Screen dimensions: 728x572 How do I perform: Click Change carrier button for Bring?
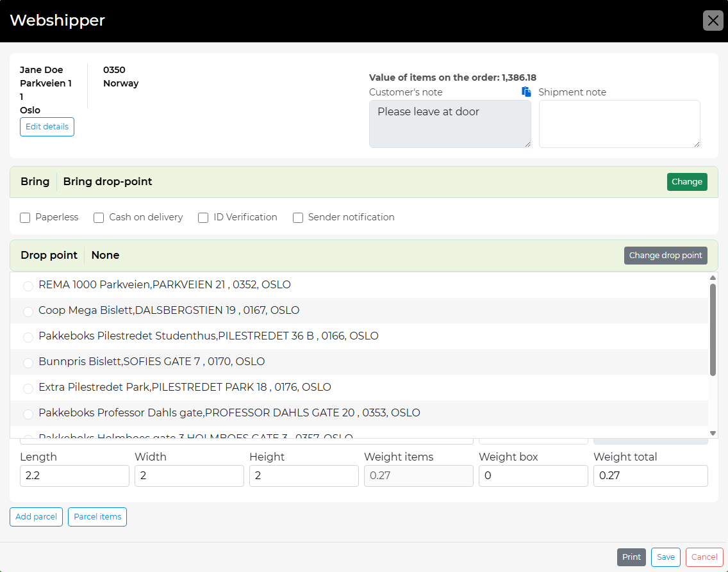coord(686,182)
